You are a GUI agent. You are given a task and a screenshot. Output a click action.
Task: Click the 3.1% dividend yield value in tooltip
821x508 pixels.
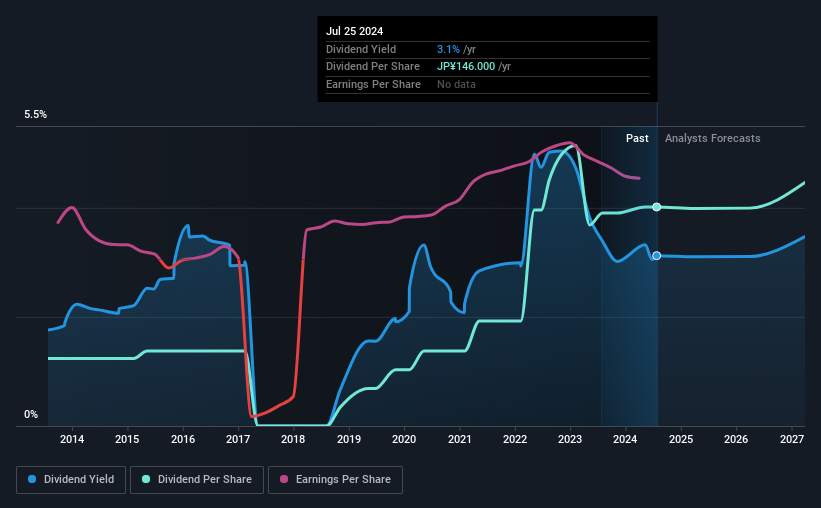tap(448, 49)
